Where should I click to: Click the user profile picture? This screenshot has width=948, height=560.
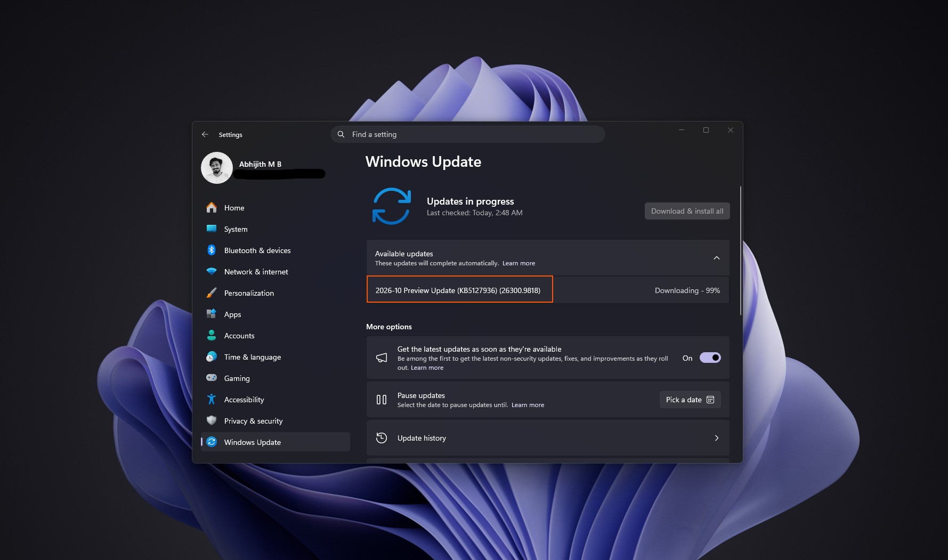tap(217, 168)
